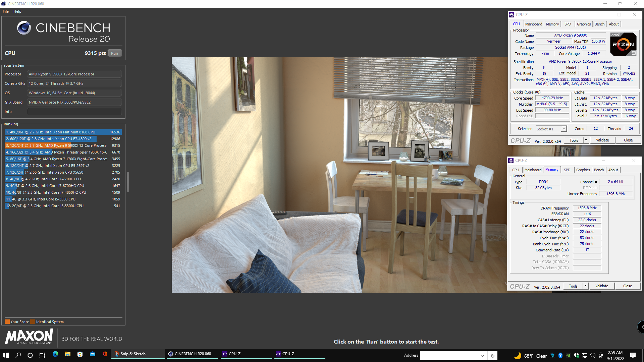
Task: Launch Office from the taskbar
Action: coord(105,354)
